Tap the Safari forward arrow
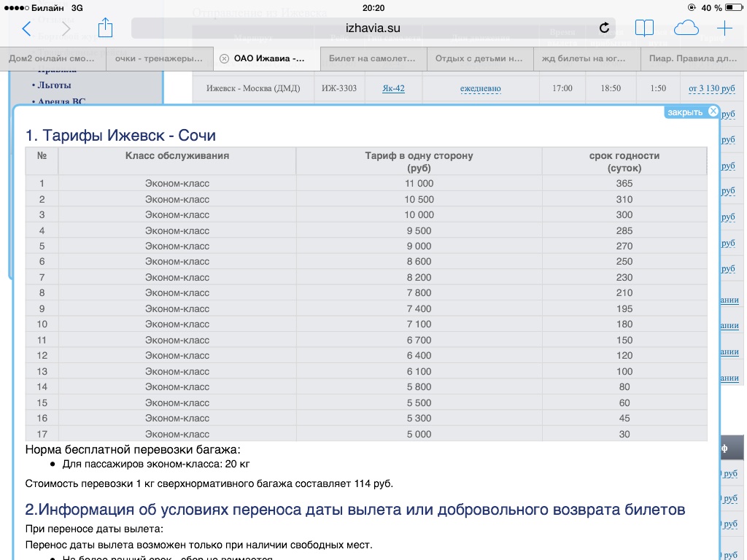Image resolution: width=747 pixels, height=560 pixels. (66, 28)
